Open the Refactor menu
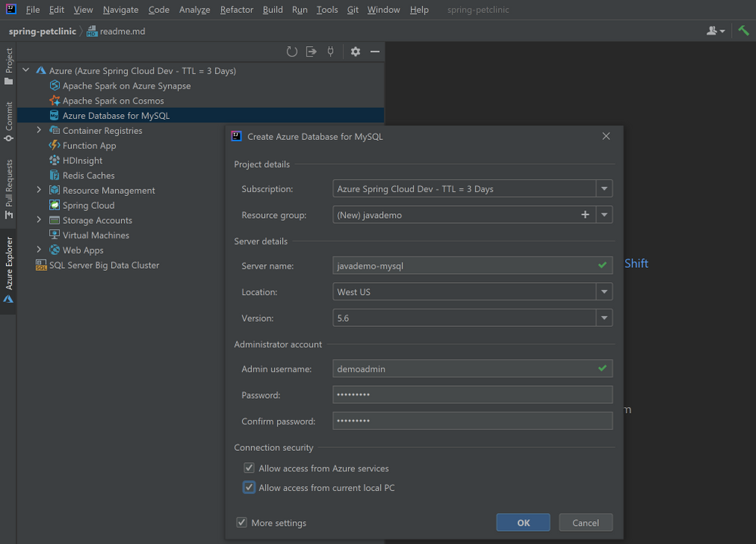Screen dimensions: 756x544 (237, 10)
